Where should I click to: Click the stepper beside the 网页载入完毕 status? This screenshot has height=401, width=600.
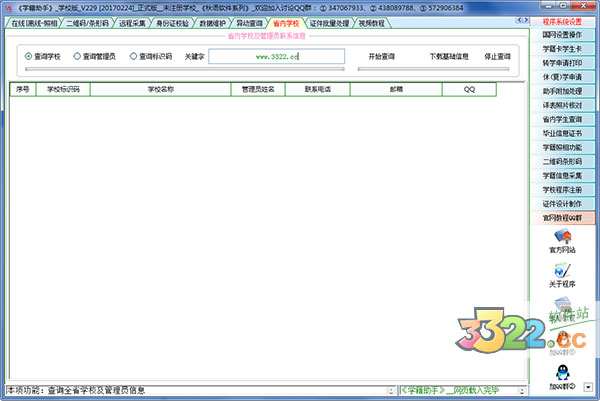(522, 391)
